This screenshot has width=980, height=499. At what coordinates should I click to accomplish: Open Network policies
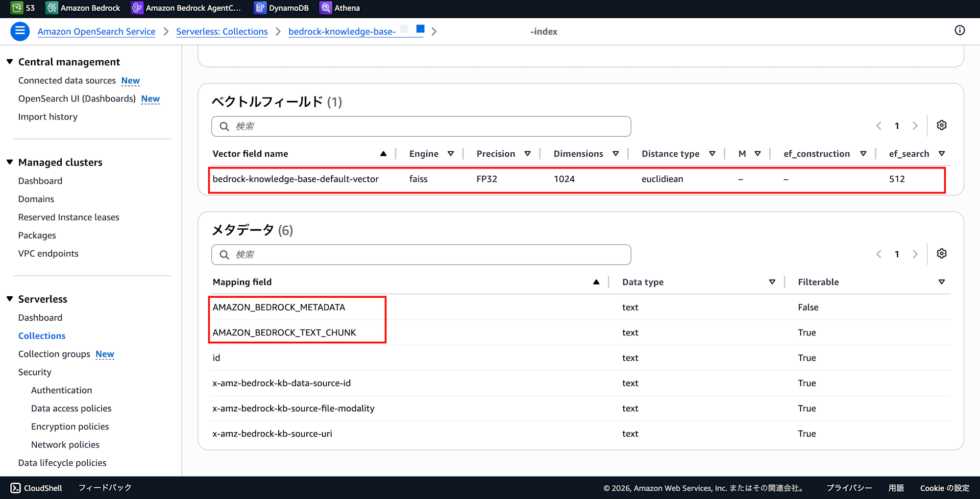click(65, 444)
